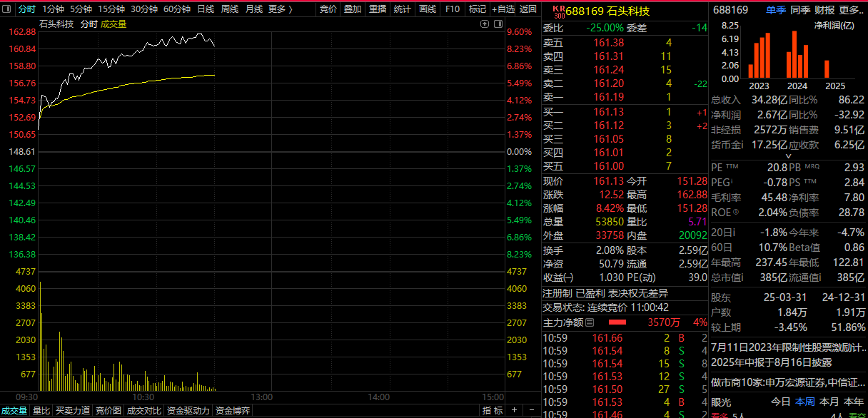
Task: Open the 更多 timeframe dropdown
Action: (280, 9)
